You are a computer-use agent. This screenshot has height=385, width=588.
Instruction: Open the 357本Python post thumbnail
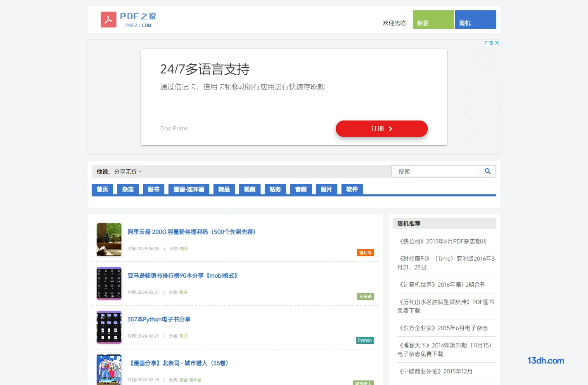click(109, 327)
